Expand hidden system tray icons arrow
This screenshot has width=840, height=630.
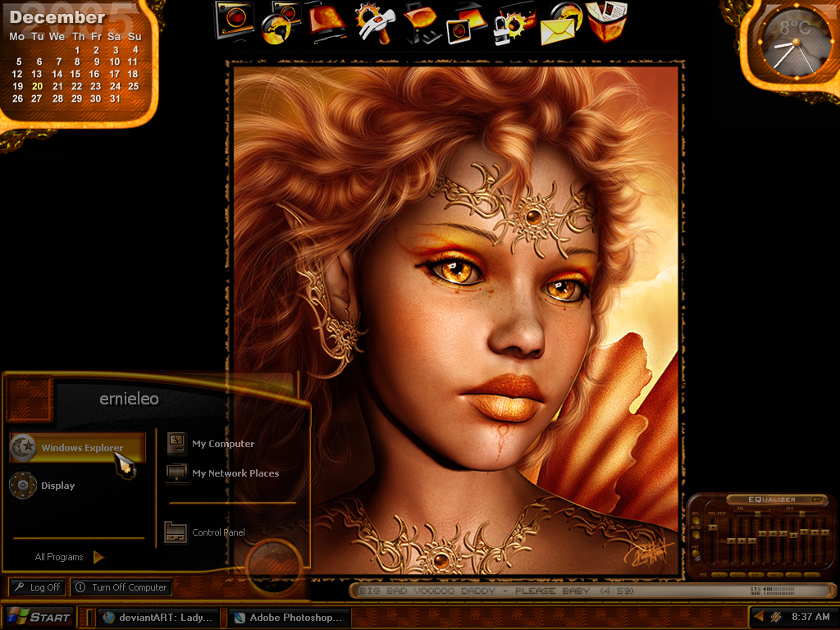758,617
